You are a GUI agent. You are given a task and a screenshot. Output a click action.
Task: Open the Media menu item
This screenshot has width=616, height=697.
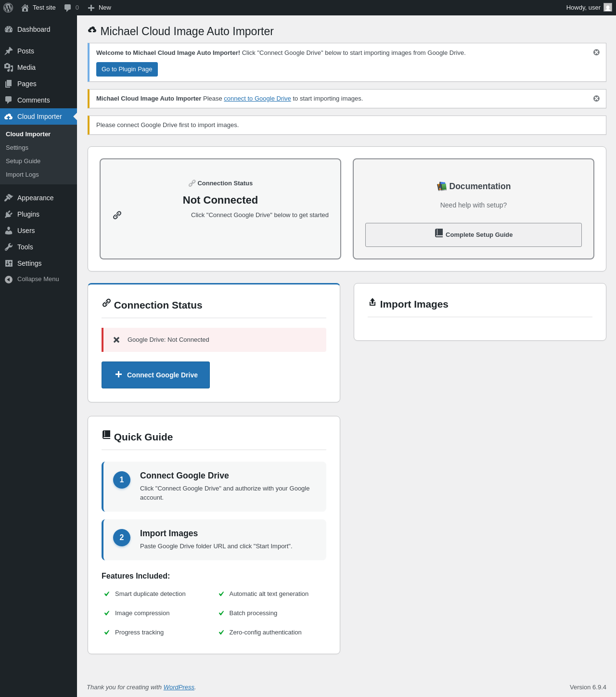click(38, 67)
